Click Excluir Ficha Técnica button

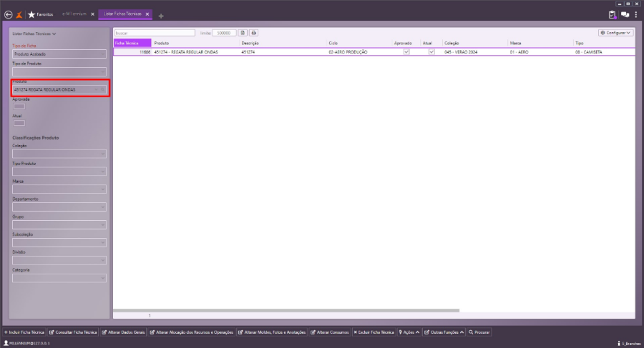point(374,332)
